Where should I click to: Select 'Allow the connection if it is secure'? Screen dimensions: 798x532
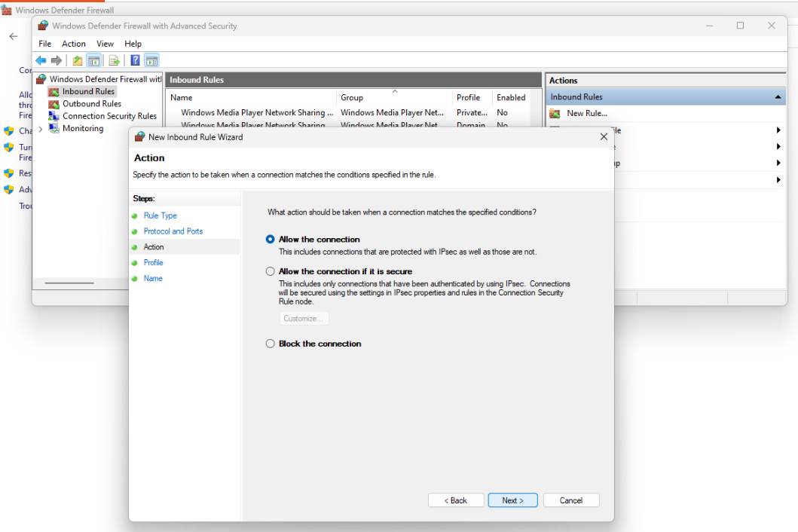(x=271, y=271)
